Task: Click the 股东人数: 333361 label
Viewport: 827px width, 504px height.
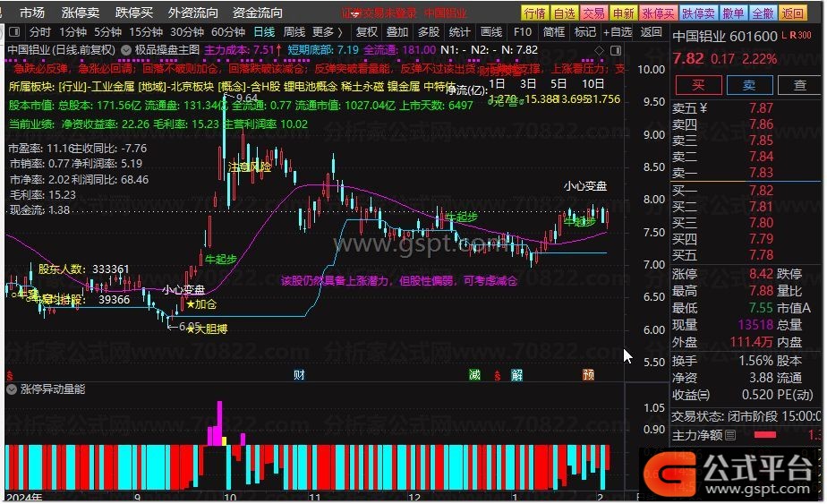Action: 83,269
